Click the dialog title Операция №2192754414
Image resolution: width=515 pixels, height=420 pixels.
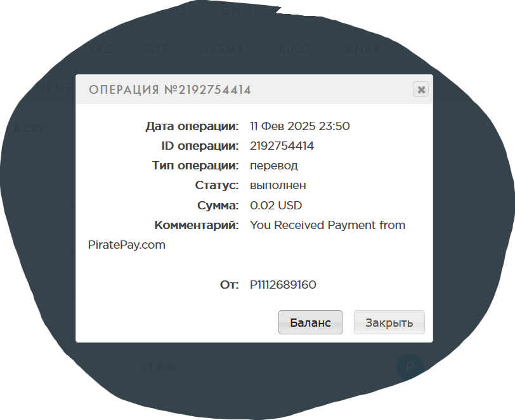[170, 89]
